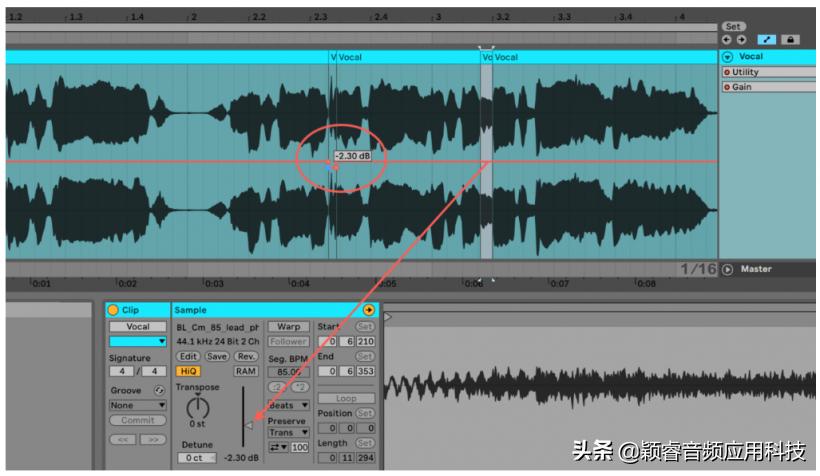Open the clip color dropdown

tap(138, 341)
